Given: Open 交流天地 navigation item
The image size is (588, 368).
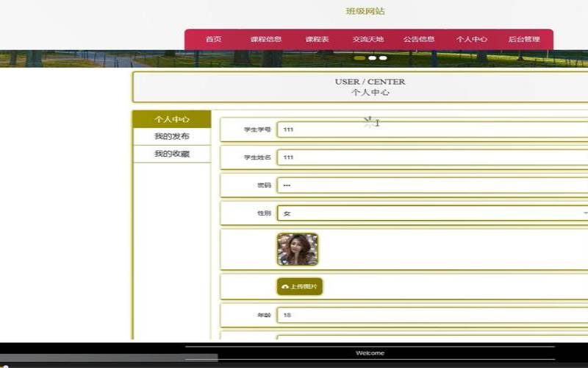Looking at the screenshot, I should tap(368, 39).
